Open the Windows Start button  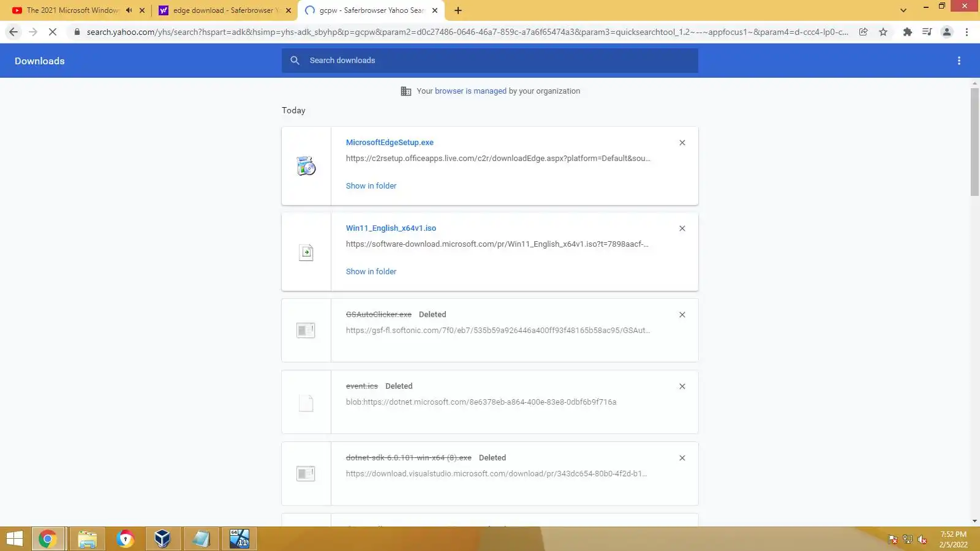coord(14,539)
